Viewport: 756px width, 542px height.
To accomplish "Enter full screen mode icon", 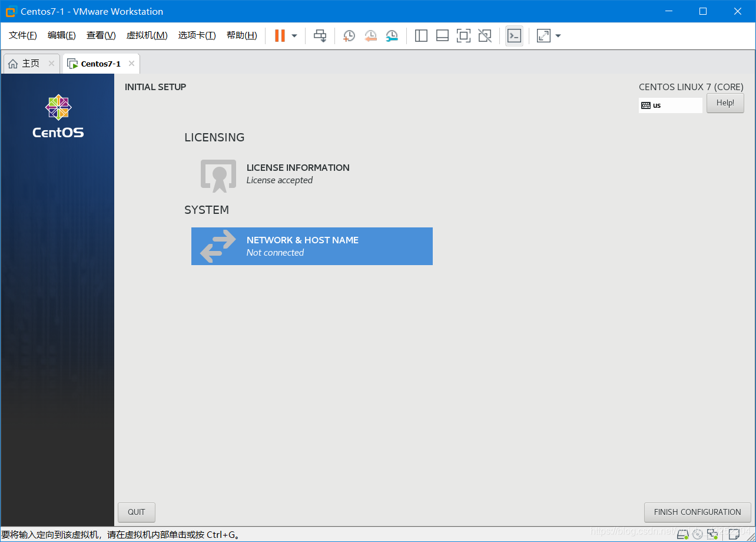I will coord(463,36).
